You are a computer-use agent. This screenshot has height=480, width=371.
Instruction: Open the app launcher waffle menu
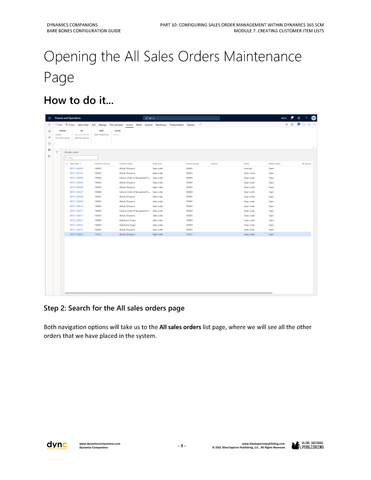click(x=49, y=118)
